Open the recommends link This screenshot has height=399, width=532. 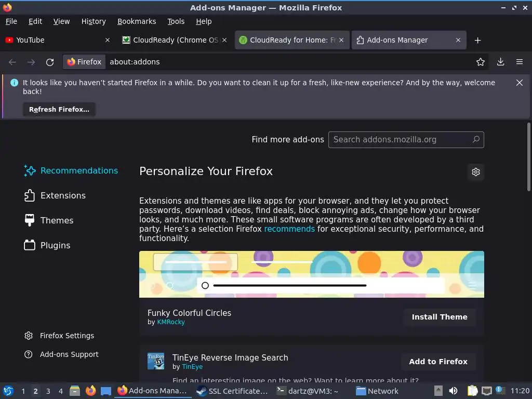click(289, 229)
